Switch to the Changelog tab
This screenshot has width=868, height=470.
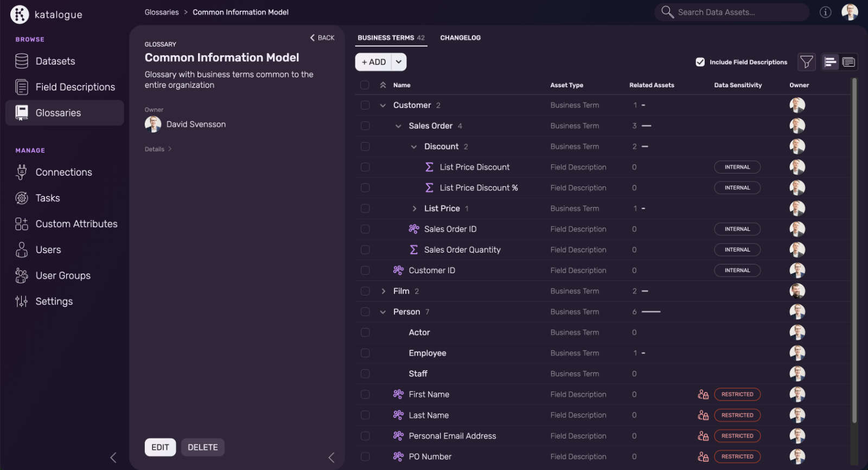[x=460, y=38]
